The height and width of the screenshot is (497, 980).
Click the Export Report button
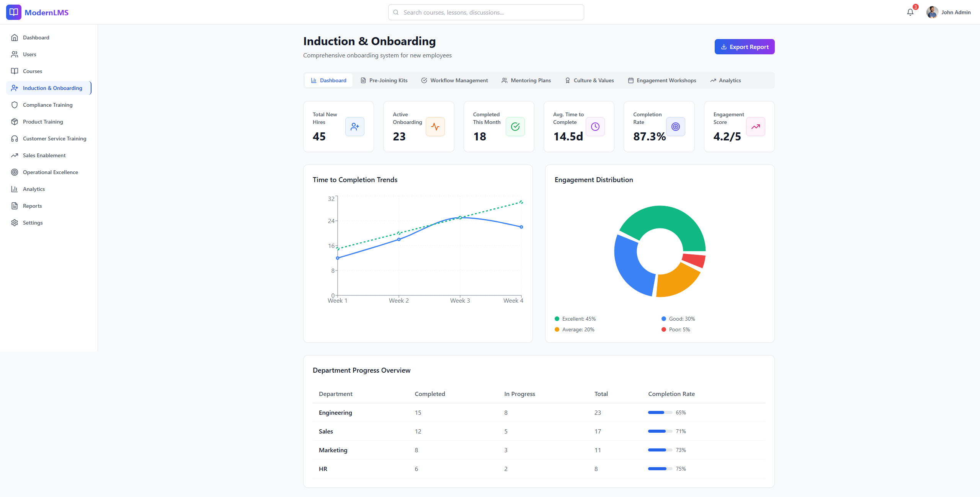coord(744,47)
